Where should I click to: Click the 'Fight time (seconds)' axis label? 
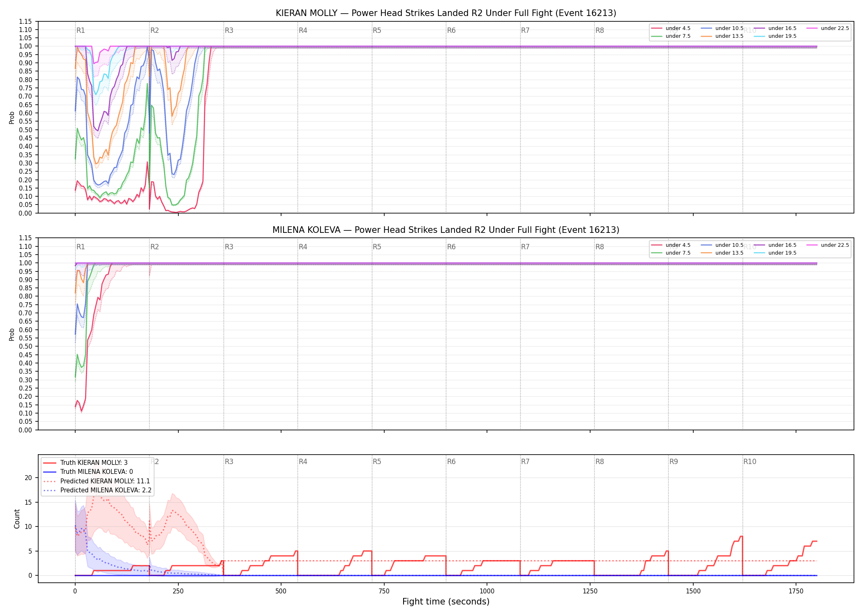click(x=446, y=602)
